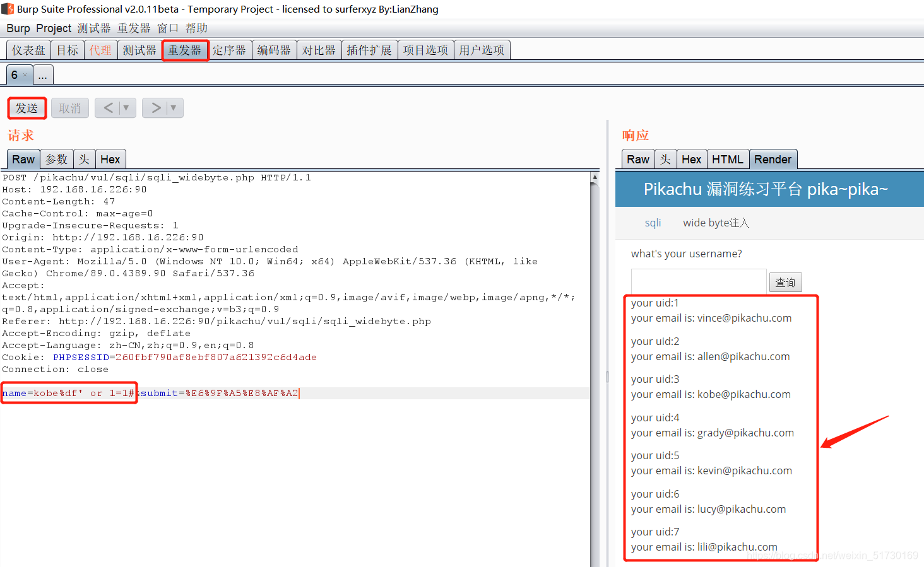Click the 查询 query button

(785, 283)
